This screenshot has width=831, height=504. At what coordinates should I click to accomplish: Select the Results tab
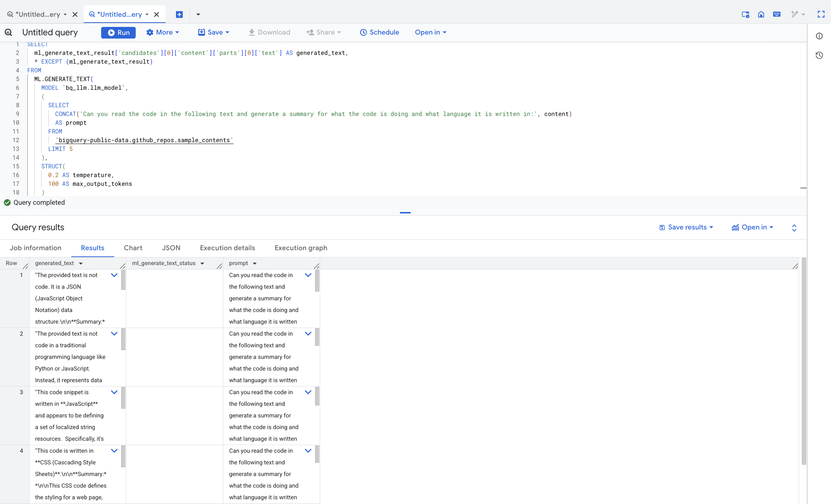point(92,248)
